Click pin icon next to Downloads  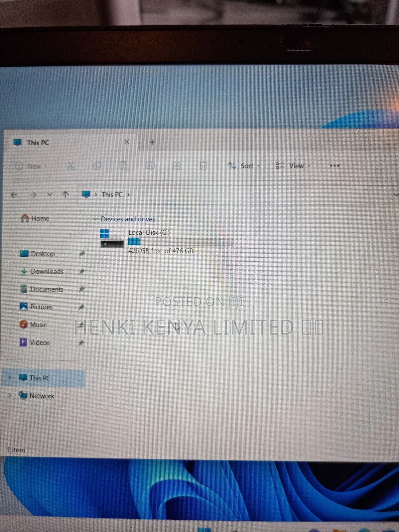[x=81, y=271]
